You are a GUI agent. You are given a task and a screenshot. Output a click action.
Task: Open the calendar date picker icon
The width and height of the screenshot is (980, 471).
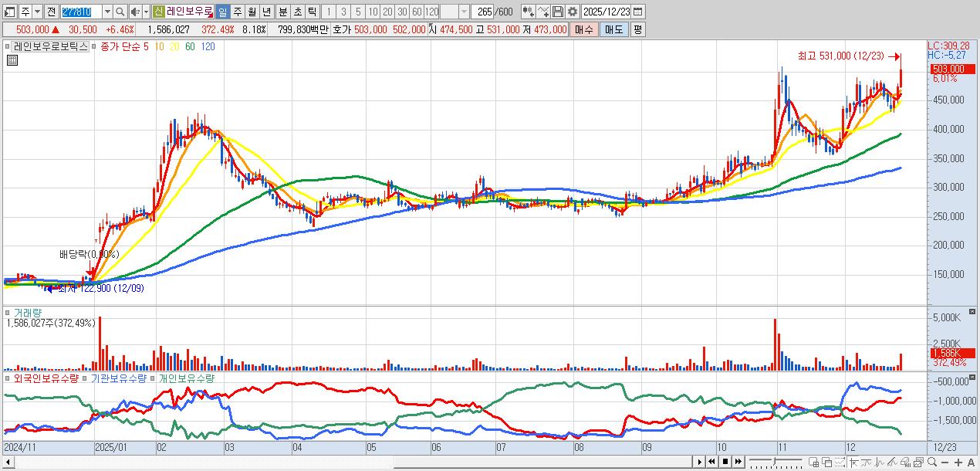[x=638, y=12]
